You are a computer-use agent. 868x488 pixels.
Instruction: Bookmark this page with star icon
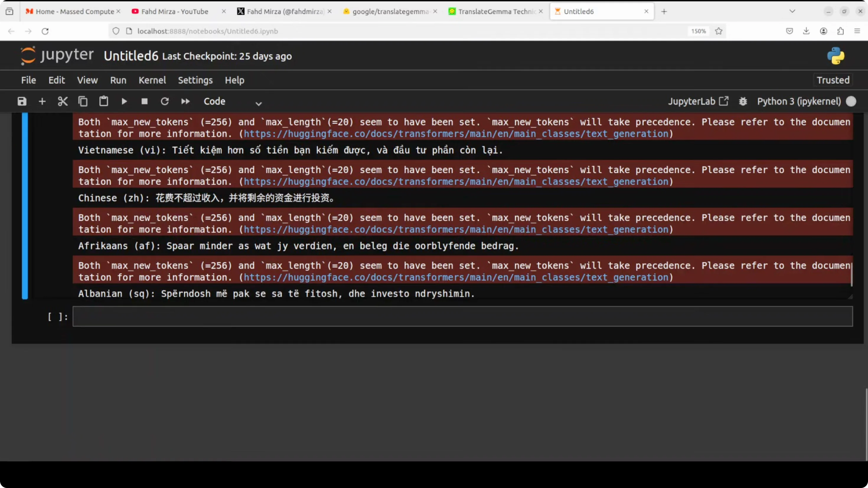[719, 31]
